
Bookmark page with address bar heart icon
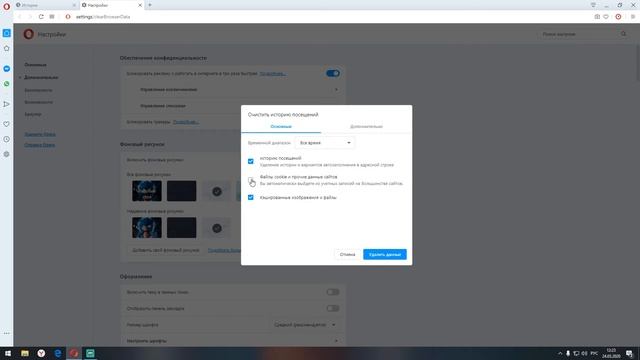click(606, 17)
